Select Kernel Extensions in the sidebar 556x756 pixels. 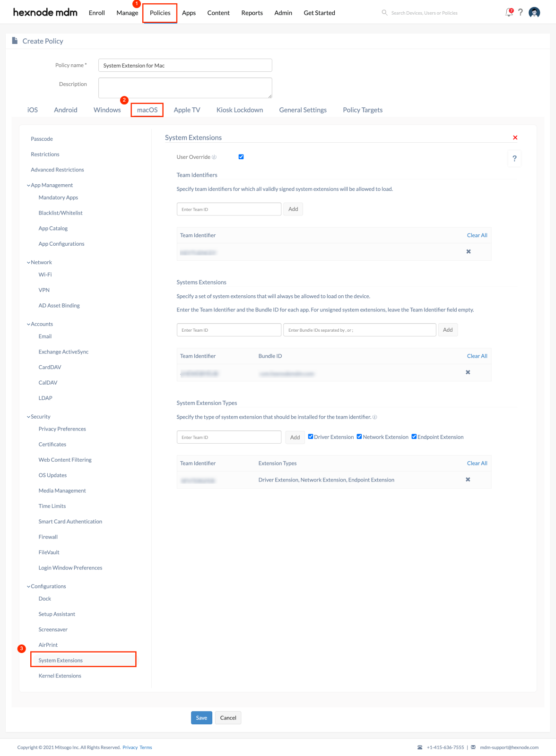pos(60,676)
